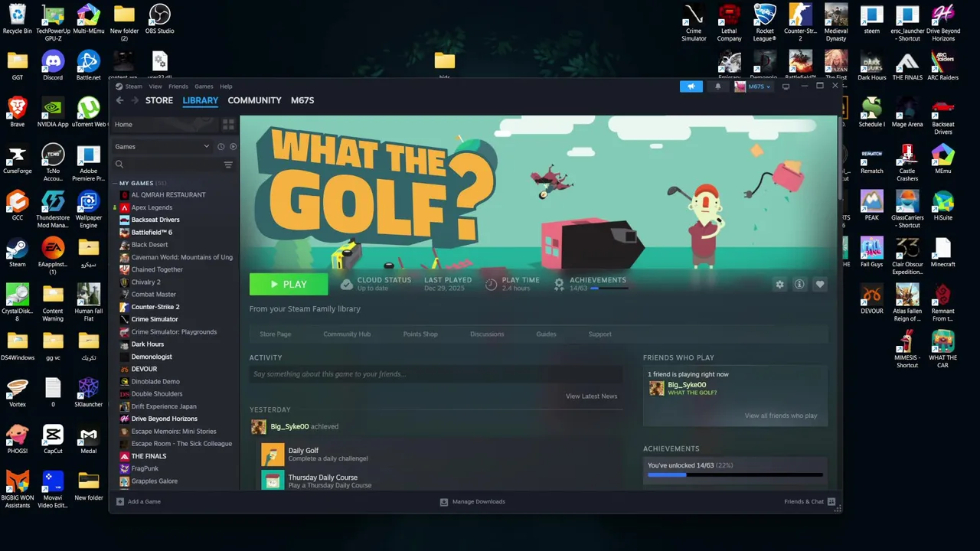Switch to the STORE tab
This screenshot has width=980, height=551.
[159, 100]
